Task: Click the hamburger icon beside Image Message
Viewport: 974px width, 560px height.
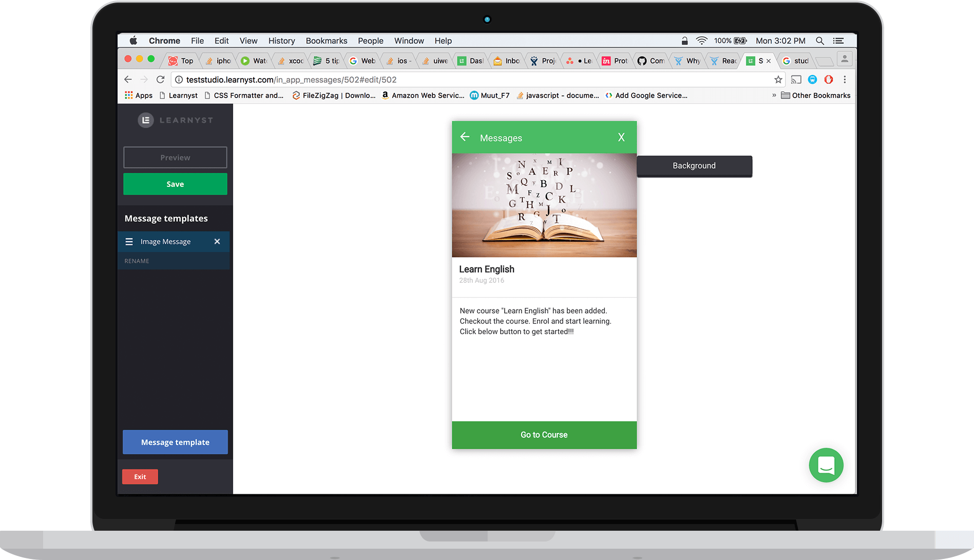Action: coord(129,242)
